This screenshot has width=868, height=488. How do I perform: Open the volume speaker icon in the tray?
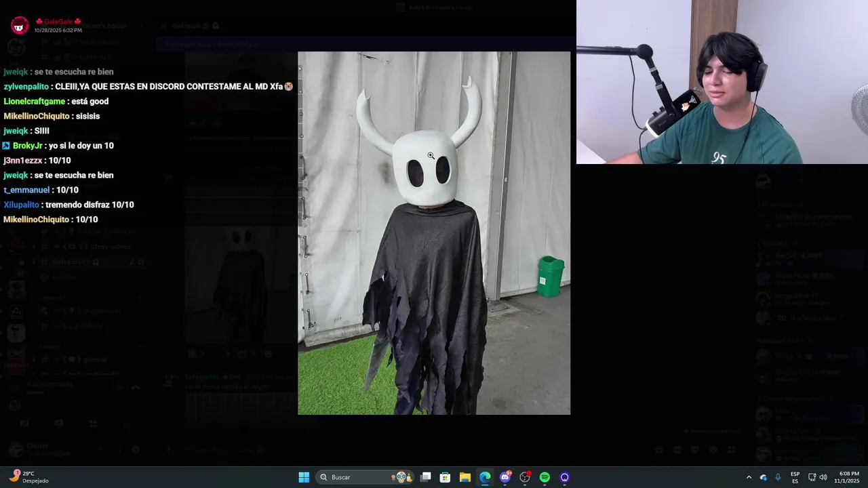[x=823, y=477]
